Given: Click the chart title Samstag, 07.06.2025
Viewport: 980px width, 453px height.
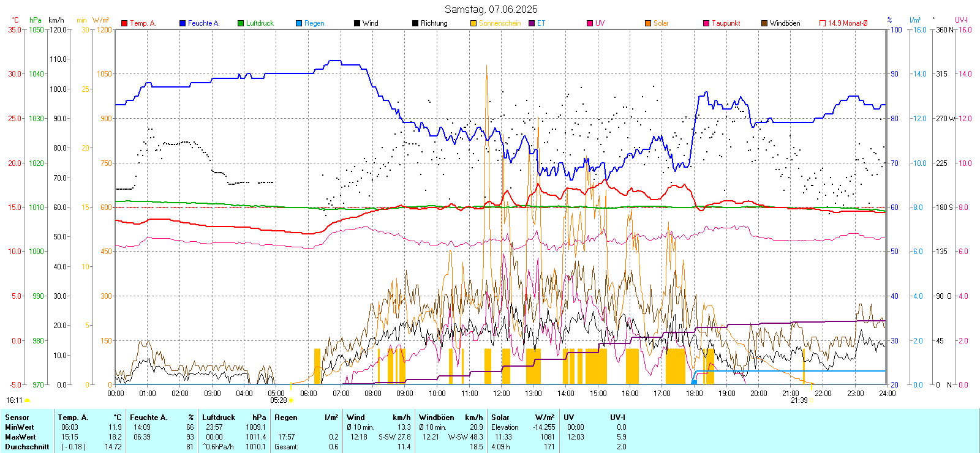Looking at the screenshot, I should click(491, 9).
